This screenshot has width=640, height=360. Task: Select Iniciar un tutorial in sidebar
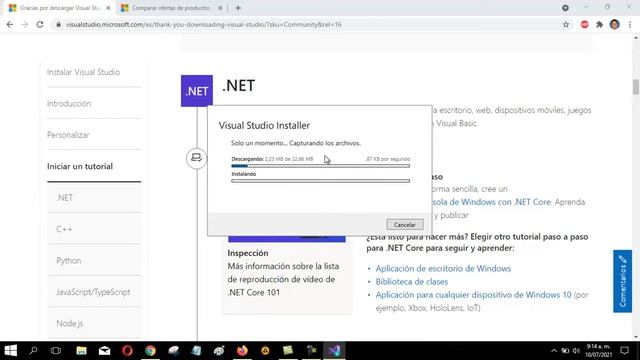click(80, 166)
